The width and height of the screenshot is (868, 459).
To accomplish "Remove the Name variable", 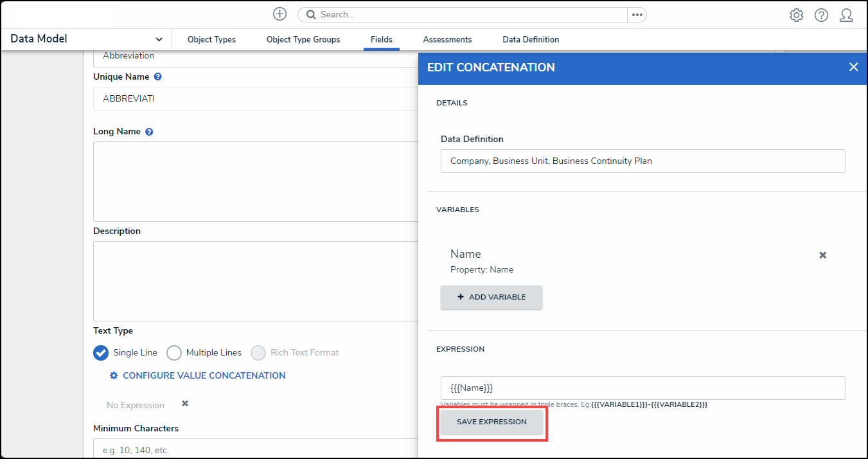I will (x=822, y=255).
